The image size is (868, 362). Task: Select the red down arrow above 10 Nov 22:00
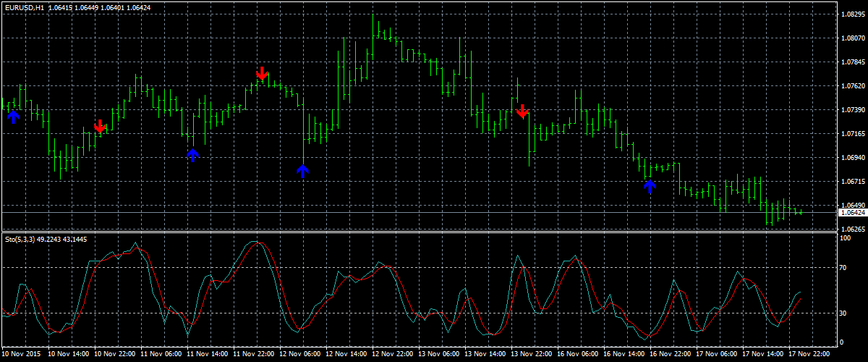coord(100,127)
